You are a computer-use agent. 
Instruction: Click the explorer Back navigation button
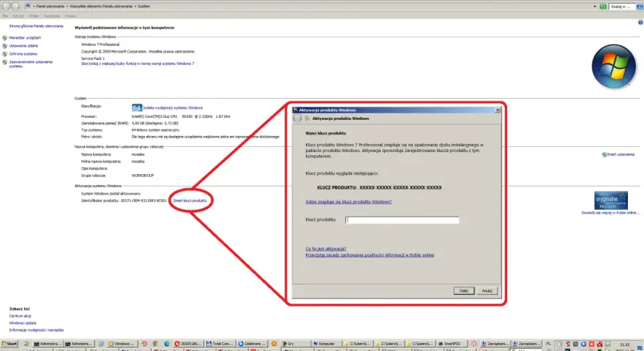point(5,6)
